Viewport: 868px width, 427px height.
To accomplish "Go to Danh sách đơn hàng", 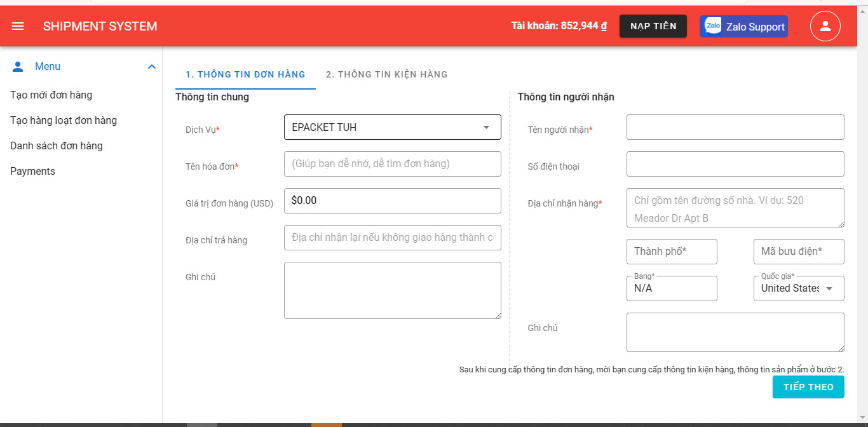I will (57, 146).
